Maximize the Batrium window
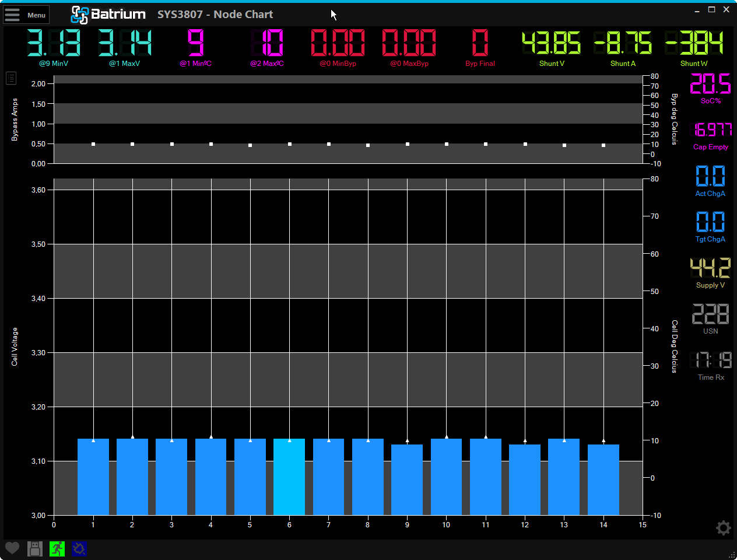Screen dimensions: 737x560 point(711,9)
